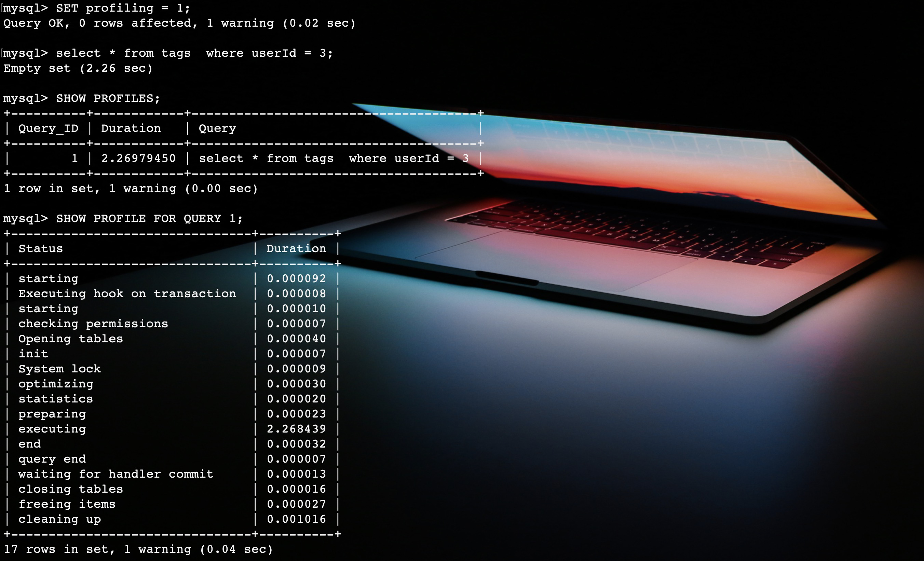924x561 pixels.
Task: Click the duration value 2.26979450
Action: [x=138, y=158]
